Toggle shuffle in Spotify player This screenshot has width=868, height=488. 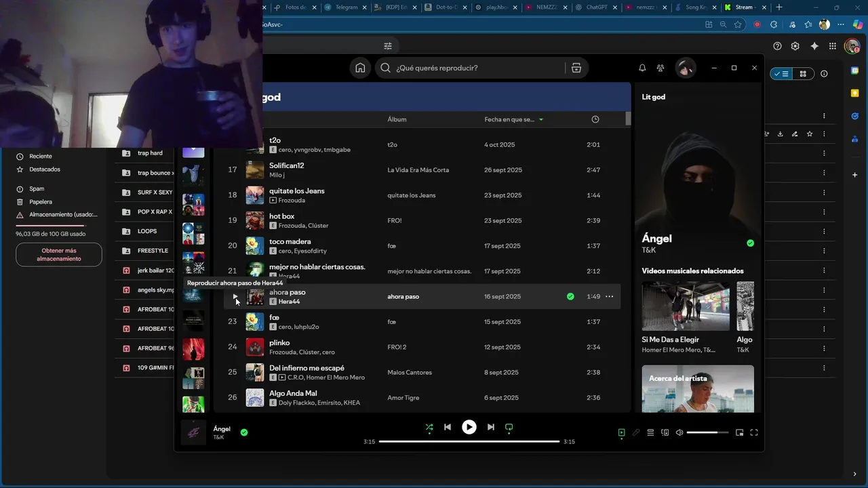429,427
